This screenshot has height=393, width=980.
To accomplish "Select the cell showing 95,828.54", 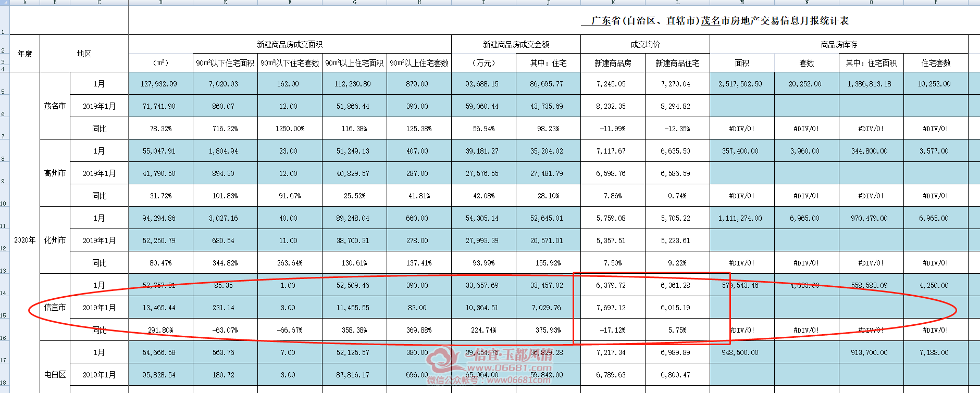I will pos(160,374).
